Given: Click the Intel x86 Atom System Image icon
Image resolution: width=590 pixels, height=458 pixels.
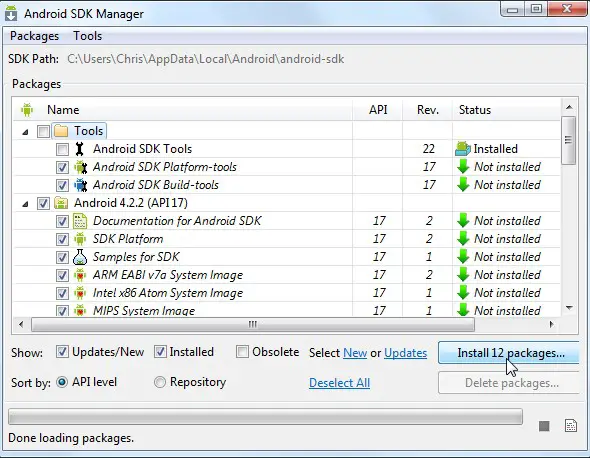Looking at the screenshot, I should pos(80,293).
